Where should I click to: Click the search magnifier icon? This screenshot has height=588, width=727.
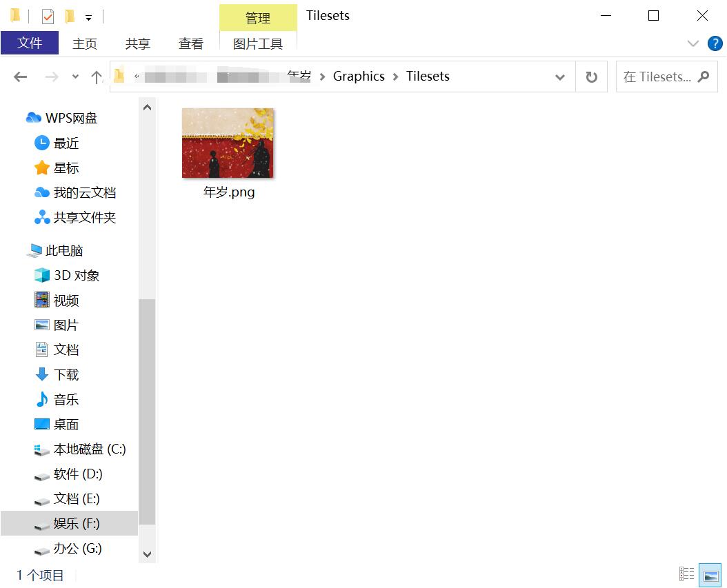704,77
